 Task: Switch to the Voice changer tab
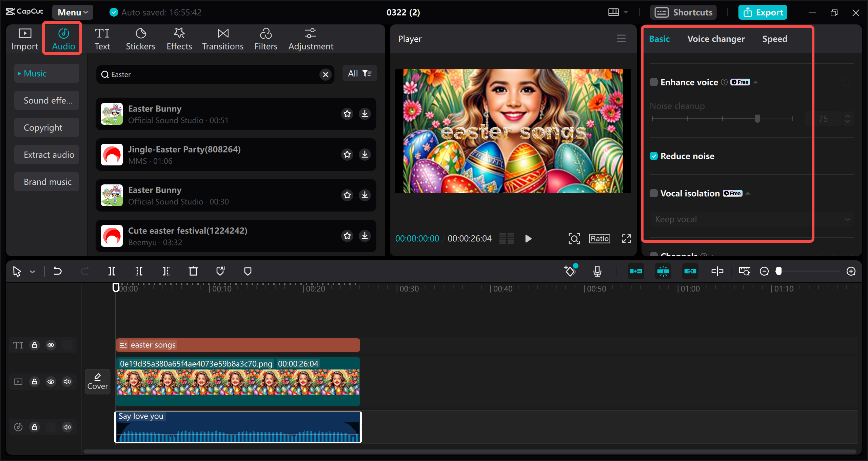715,39
